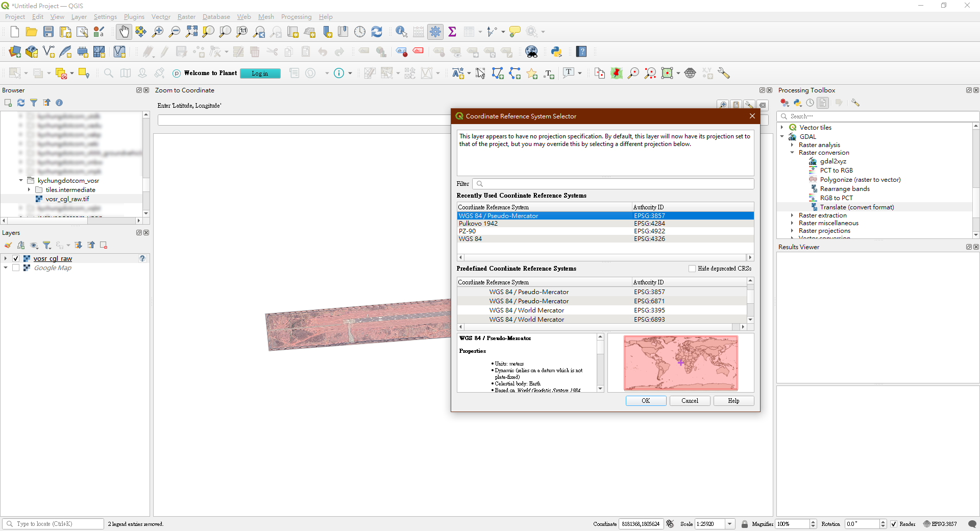This screenshot has width=980, height=531.
Task: Click the Type to locate search bar
Action: point(53,524)
